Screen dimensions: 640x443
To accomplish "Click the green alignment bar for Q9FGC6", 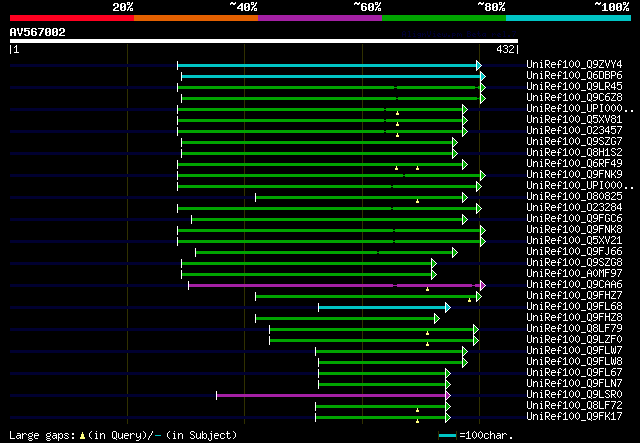I will click(327, 220).
